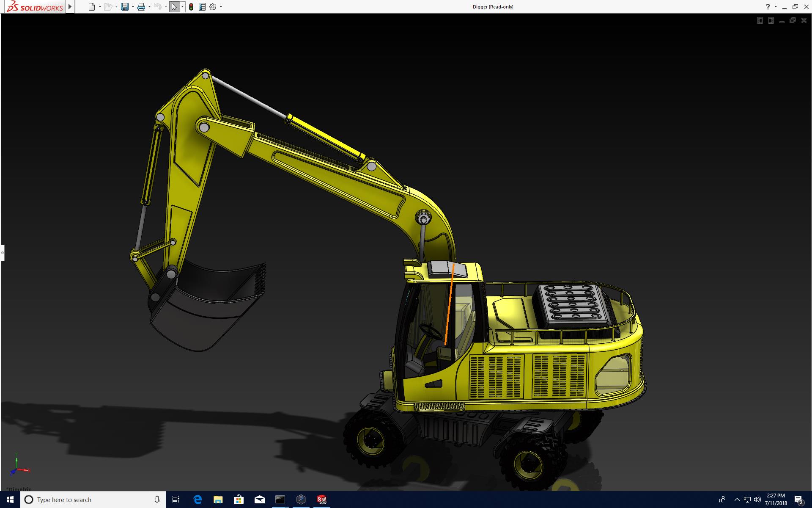Toggle the right panel expand icon

(x=771, y=20)
